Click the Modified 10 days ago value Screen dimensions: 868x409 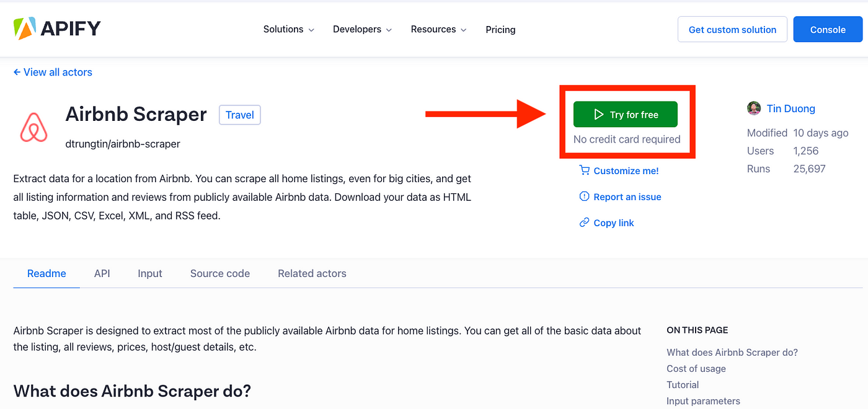[821, 133]
